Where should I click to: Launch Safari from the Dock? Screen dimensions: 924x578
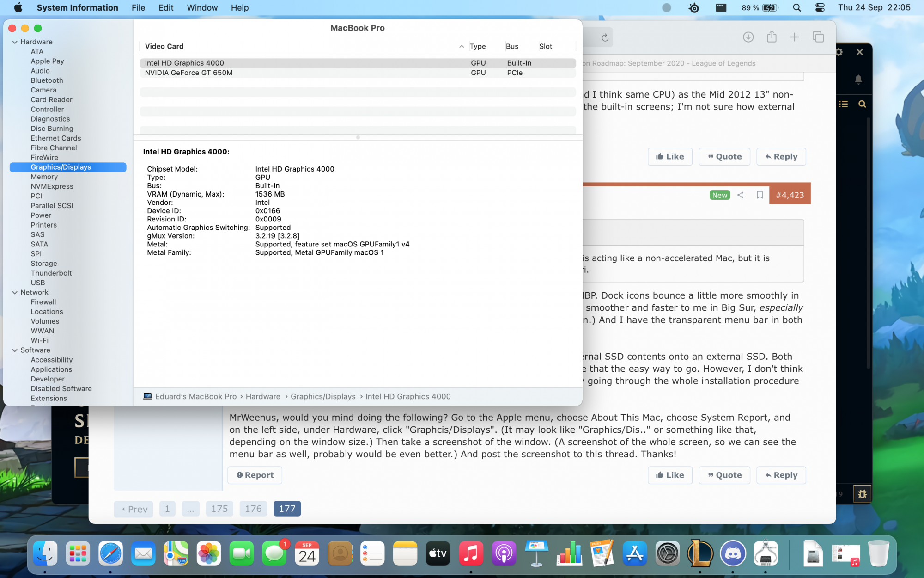coord(110,553)
